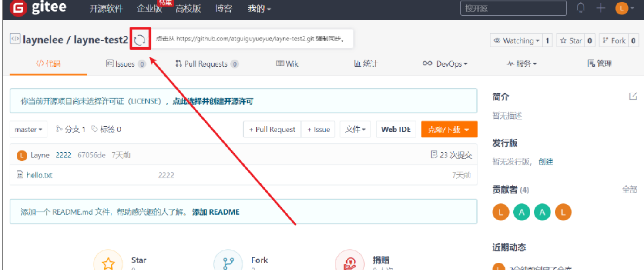644x270 pixels.
Task: Open the hello.txt file
Action: tap(40, 175)
